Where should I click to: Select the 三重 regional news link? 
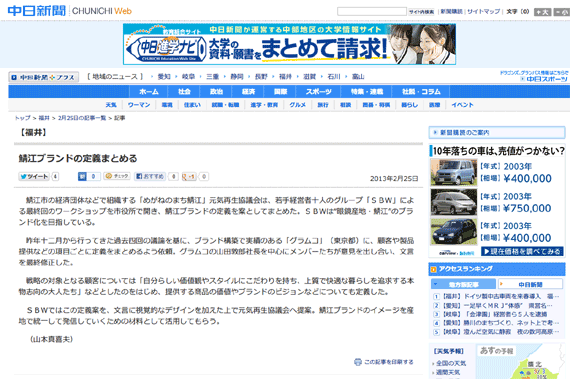click(x=212, y=77)
